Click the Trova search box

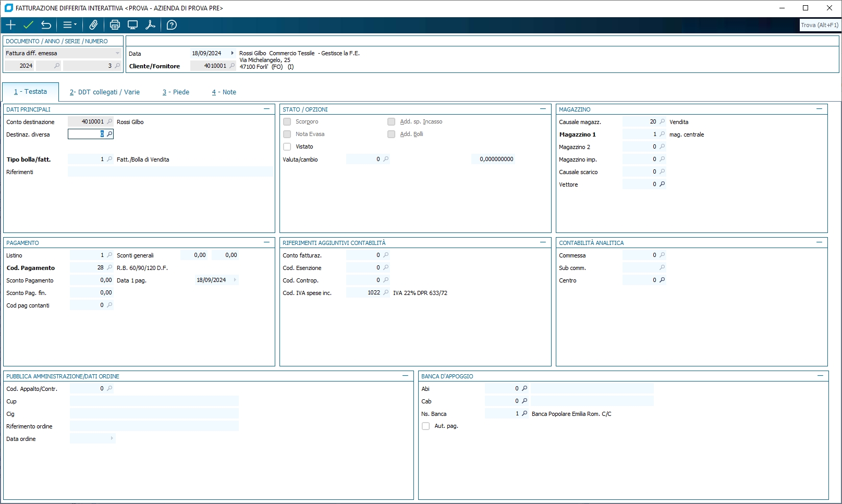point(820,25)
